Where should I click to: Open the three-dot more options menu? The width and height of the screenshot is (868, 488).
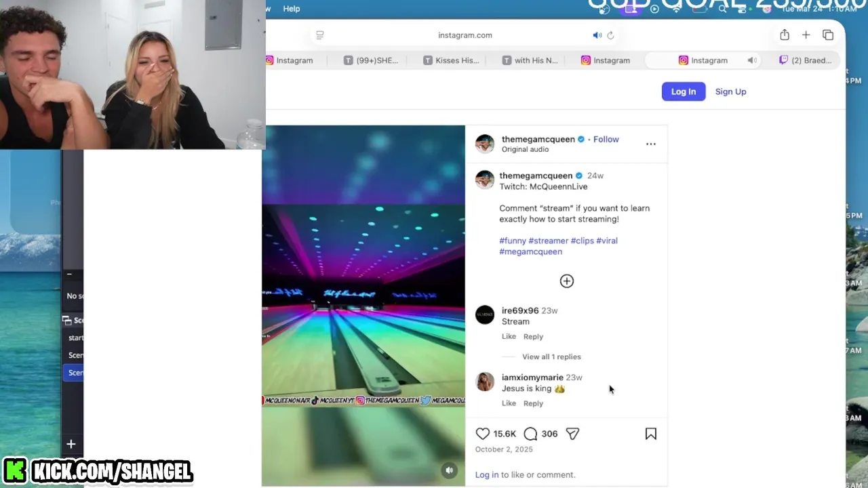(651, 144)
